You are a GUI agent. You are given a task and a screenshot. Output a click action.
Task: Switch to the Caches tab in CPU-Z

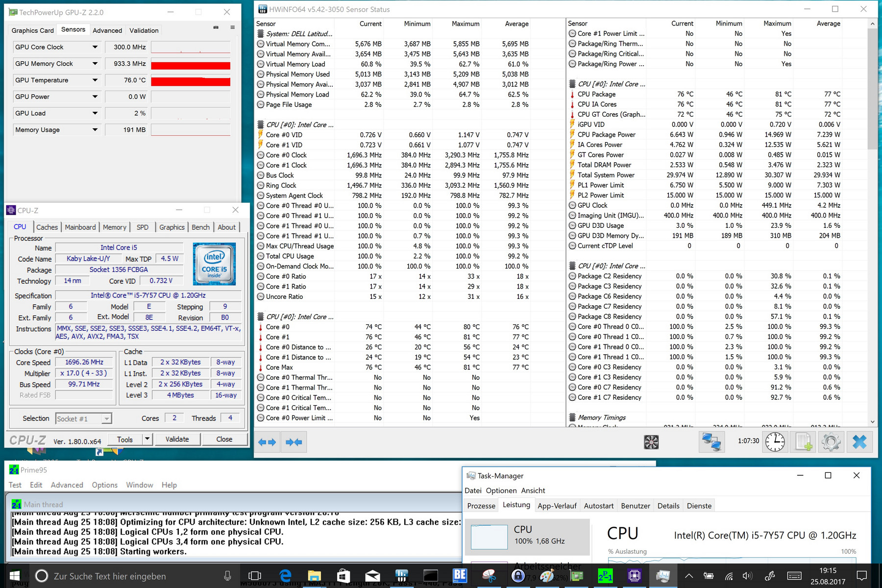coord(47,227)
